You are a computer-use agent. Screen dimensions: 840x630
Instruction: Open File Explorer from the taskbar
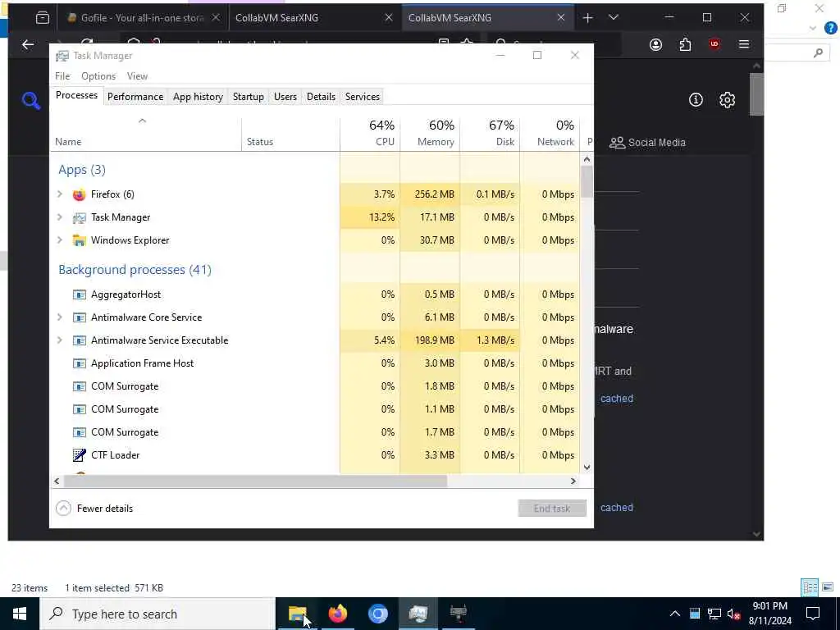(x=297, y=614)
